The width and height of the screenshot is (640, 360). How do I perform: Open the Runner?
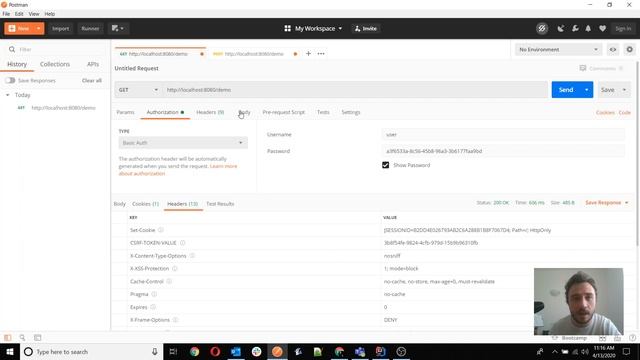[90, 29]
